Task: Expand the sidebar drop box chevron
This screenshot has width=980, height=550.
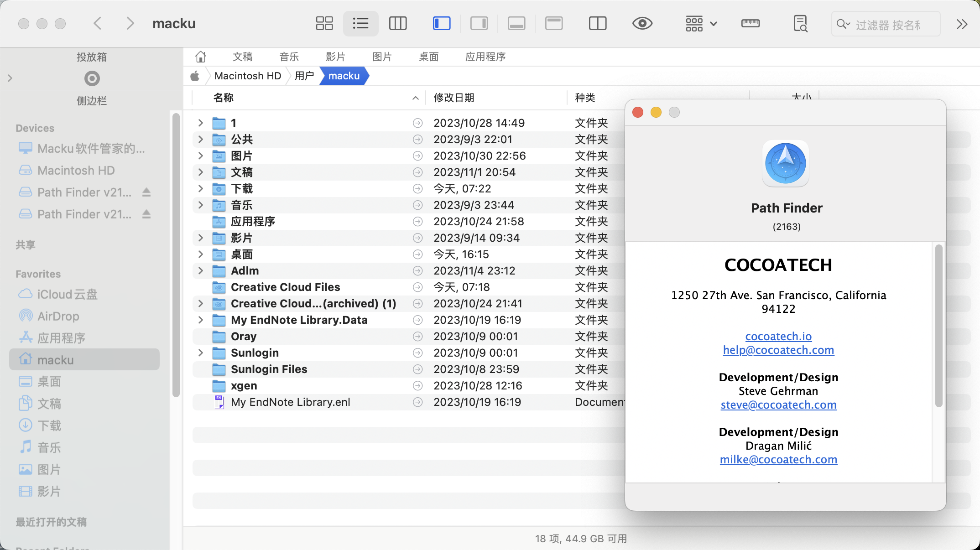Action: click(10, 78)
